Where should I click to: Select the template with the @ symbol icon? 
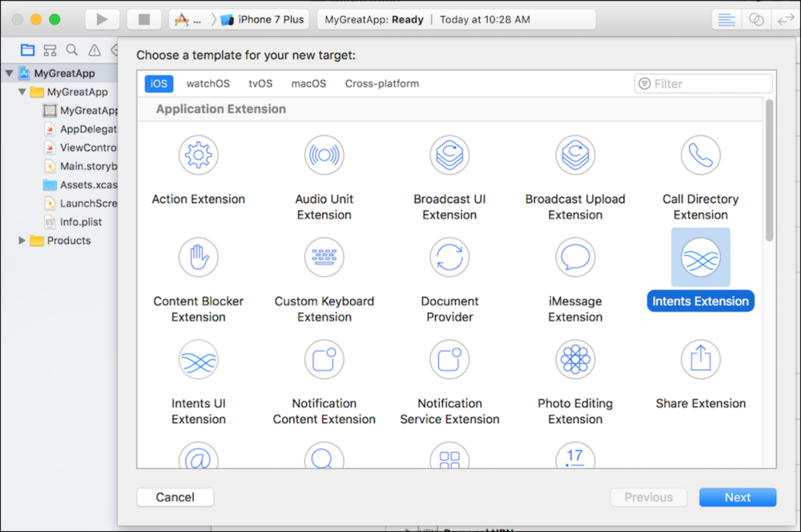pyautogui.click(x=198, y=457)
